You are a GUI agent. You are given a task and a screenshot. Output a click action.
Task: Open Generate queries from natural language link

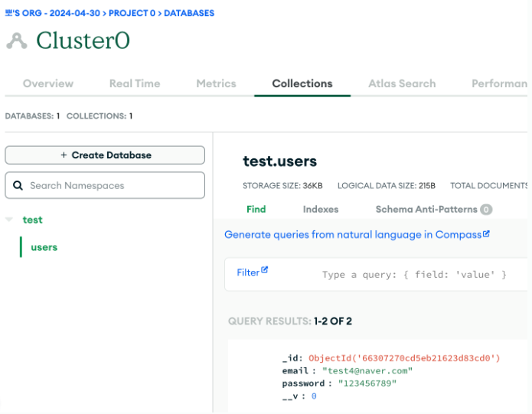[353, 235]
